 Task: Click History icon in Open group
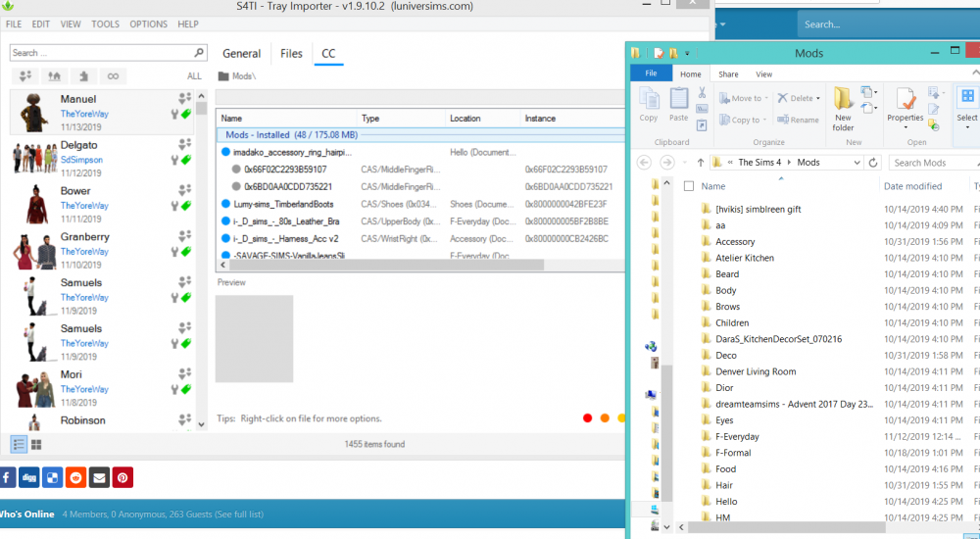934,125
